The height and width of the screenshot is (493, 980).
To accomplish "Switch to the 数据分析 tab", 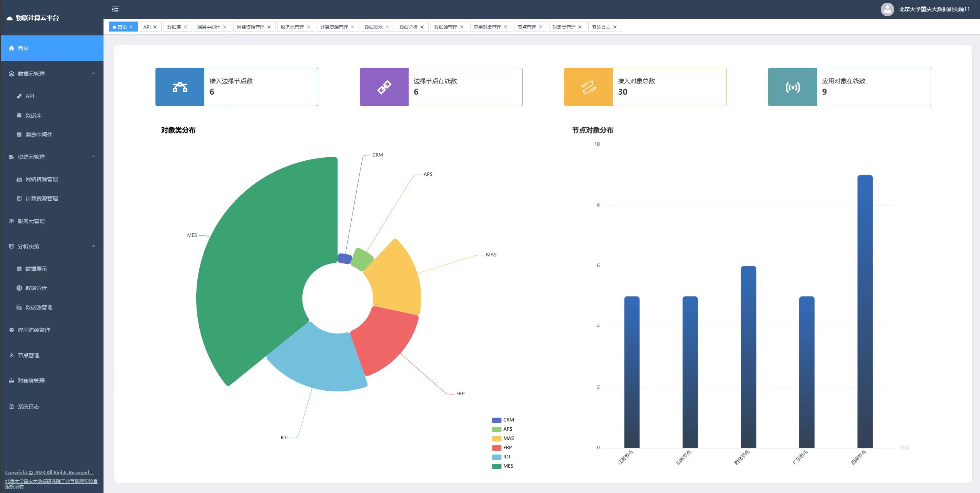I will 408,27.
